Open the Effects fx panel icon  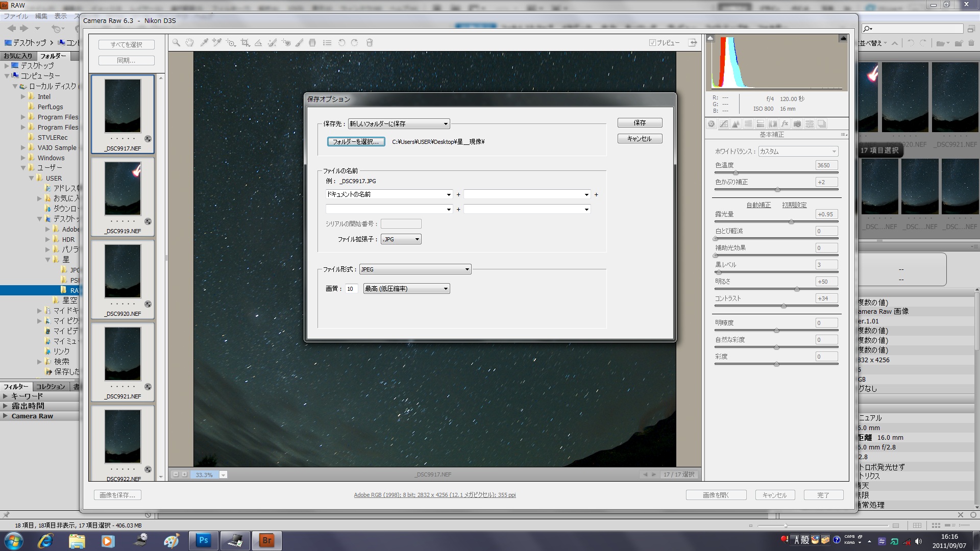[x=785, y=124]
